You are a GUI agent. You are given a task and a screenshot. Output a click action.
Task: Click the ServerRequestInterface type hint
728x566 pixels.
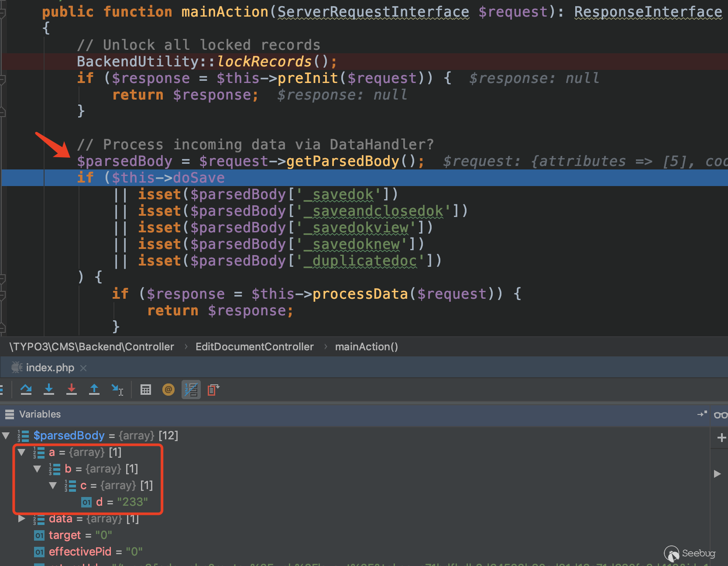[x=373, y=12]
